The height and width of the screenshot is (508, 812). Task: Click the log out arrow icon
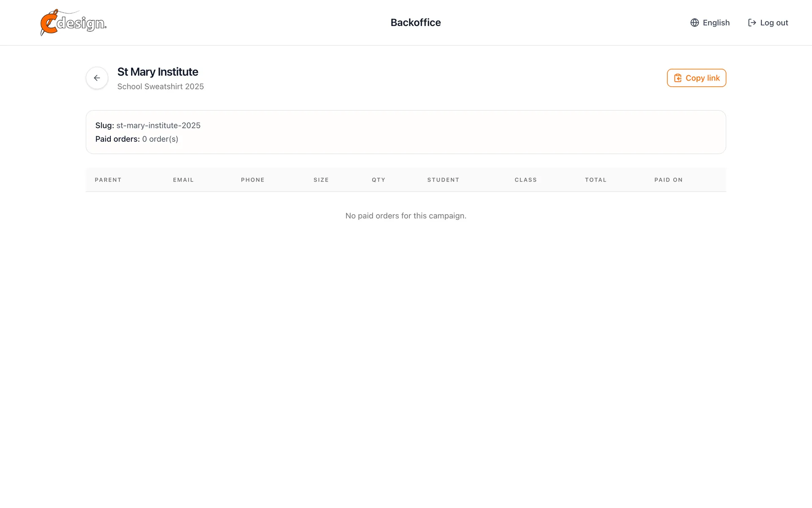752,22
